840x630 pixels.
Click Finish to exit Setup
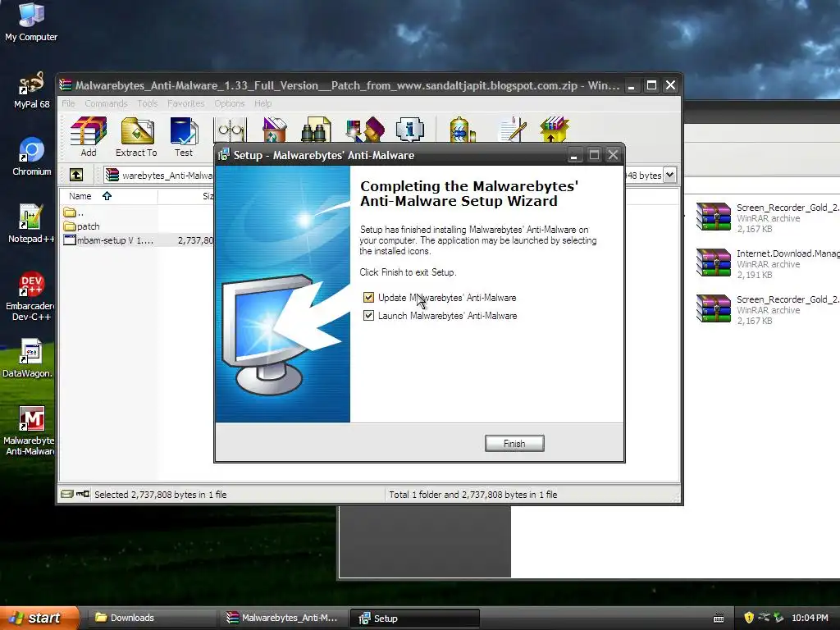(x=514, y=444)
